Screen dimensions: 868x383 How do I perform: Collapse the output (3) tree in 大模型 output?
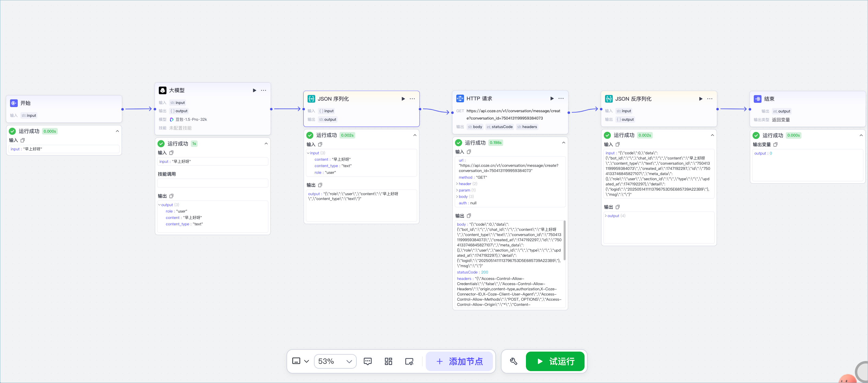pos(159,205)
